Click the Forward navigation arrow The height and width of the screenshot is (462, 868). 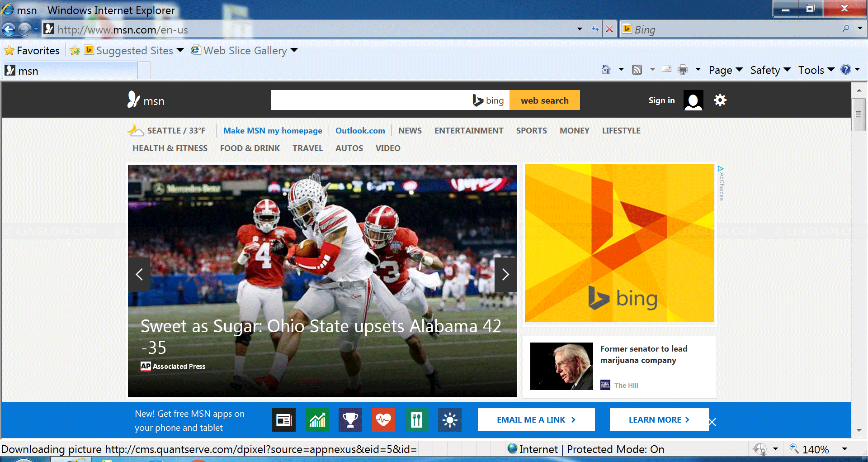(25, 29)
